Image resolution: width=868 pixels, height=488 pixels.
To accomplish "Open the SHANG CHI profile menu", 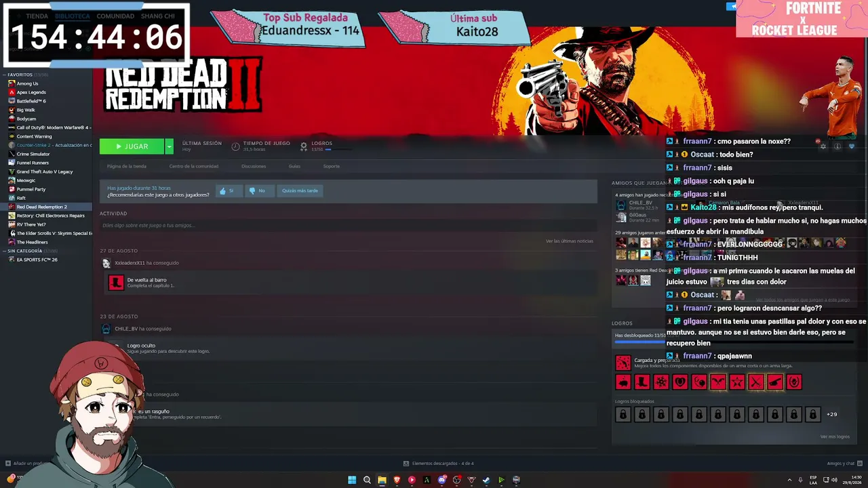I will coord(157,16).
